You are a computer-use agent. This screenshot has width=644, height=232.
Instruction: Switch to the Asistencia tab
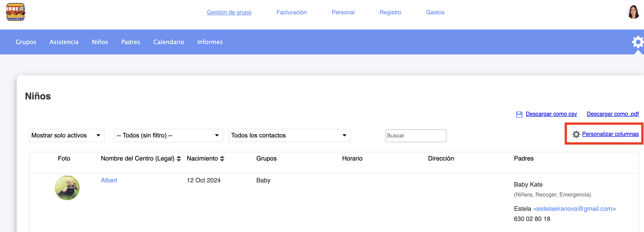(x=64, y=42)
